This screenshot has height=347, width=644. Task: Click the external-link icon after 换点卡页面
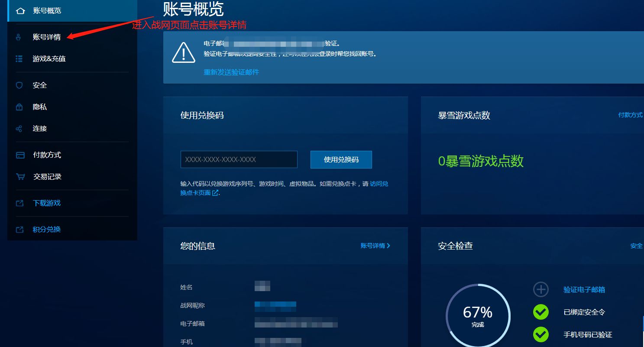[x=215, y=193]
